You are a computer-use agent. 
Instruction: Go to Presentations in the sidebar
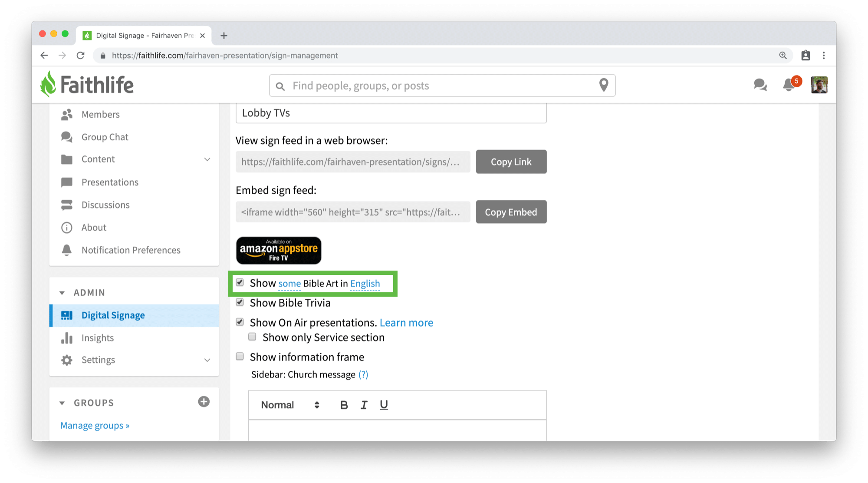pyautogui.click(x=110, y=182)
